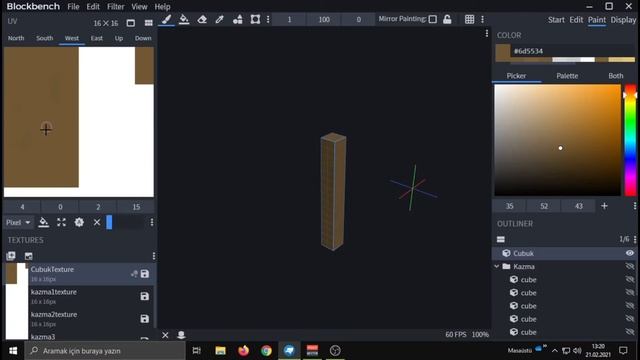Open the Filter menu
The height and width of the screenshot is (360, 640).
pyautogui.click(x=116, y=7)
